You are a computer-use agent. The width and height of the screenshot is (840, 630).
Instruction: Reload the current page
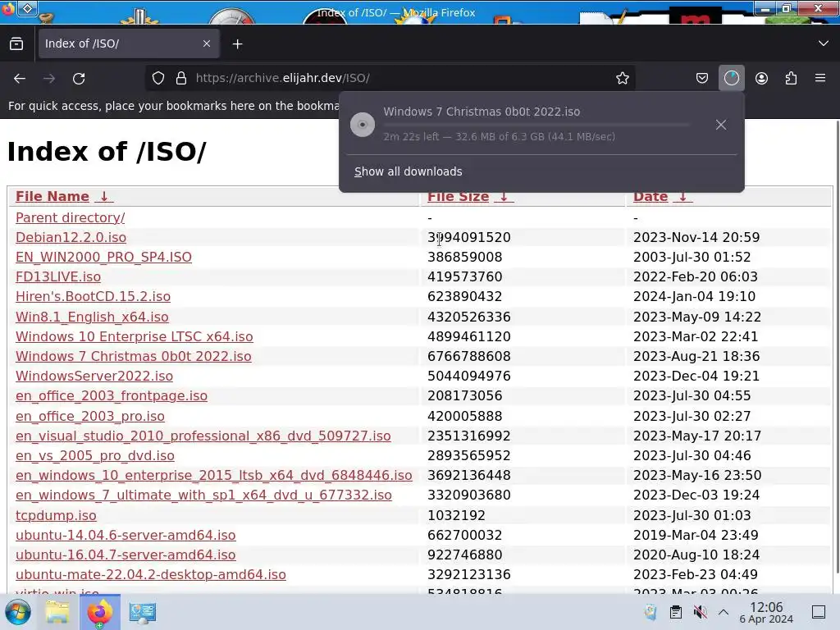(x=79, y=78)
